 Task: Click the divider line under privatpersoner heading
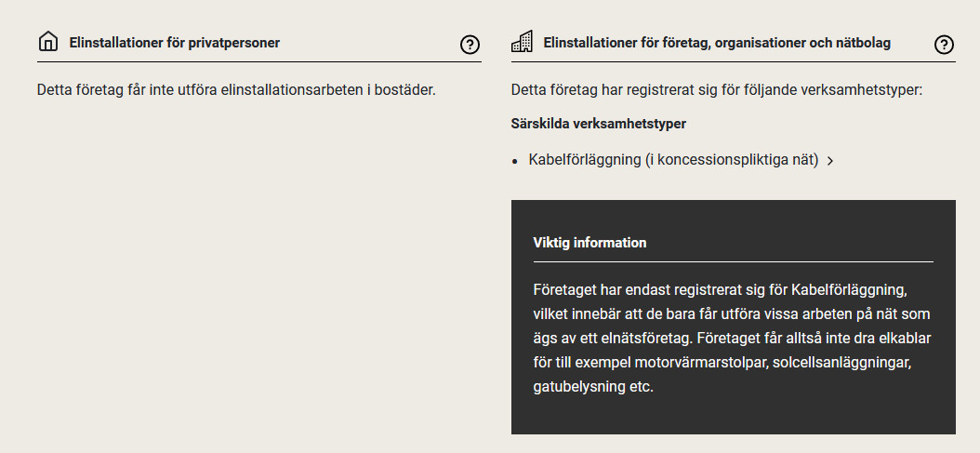258,62
